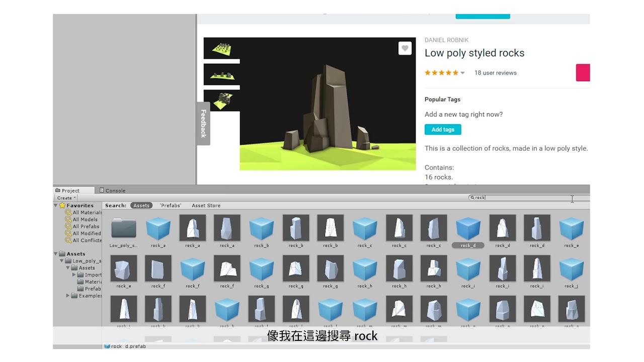Click the Favorites star icon
Viewport: 644px width, 362px height.
pos(62,206)
